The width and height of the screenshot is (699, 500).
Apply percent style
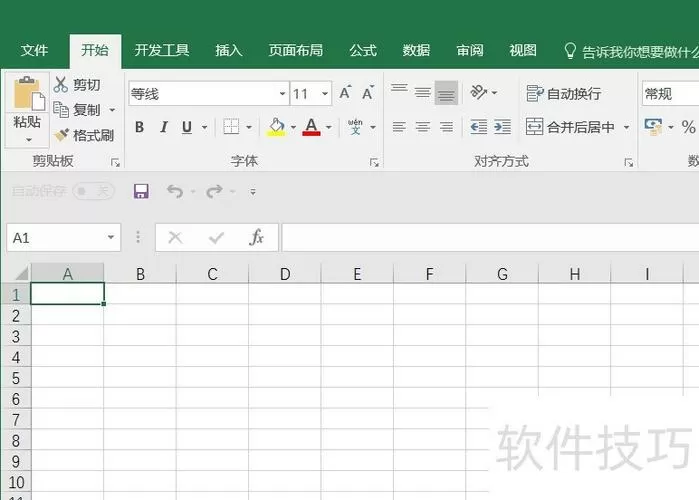coord(688,127)
